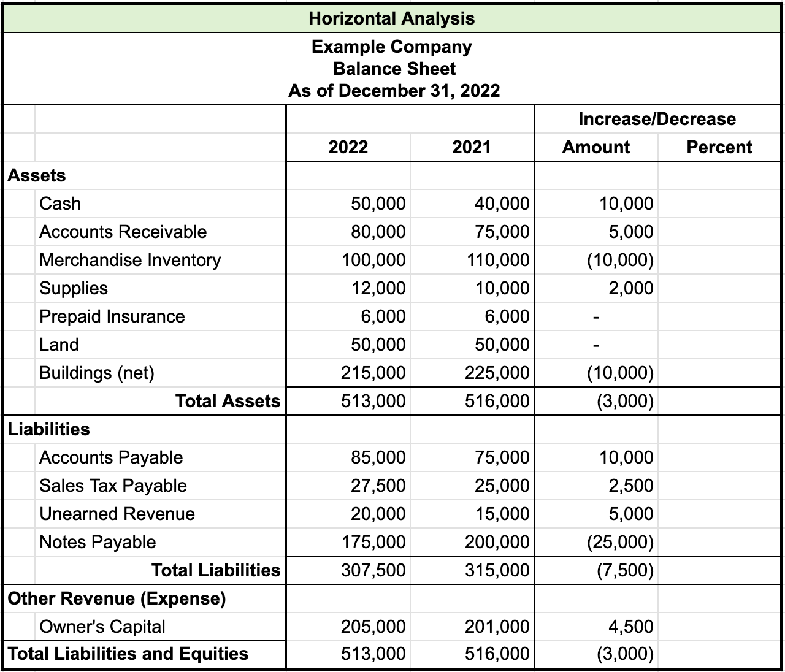
Task: Select Merchandise Inventory 2022 value 100,000
Action: pos(373,260)
